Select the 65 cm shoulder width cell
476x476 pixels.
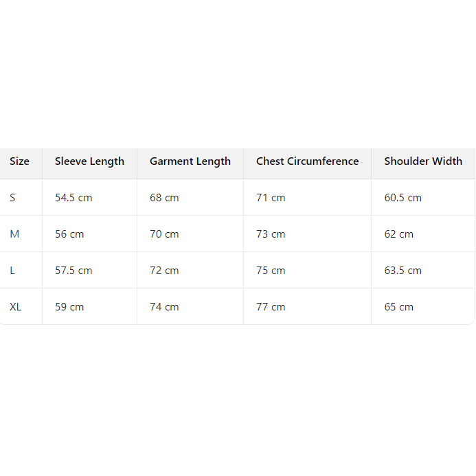(x=399, y=307)
